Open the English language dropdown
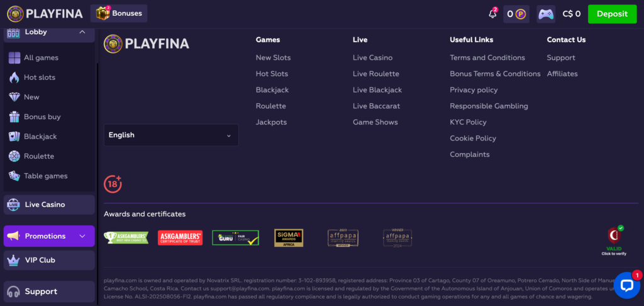The width and height of the screenshot is (644, 306). point(171,135)
